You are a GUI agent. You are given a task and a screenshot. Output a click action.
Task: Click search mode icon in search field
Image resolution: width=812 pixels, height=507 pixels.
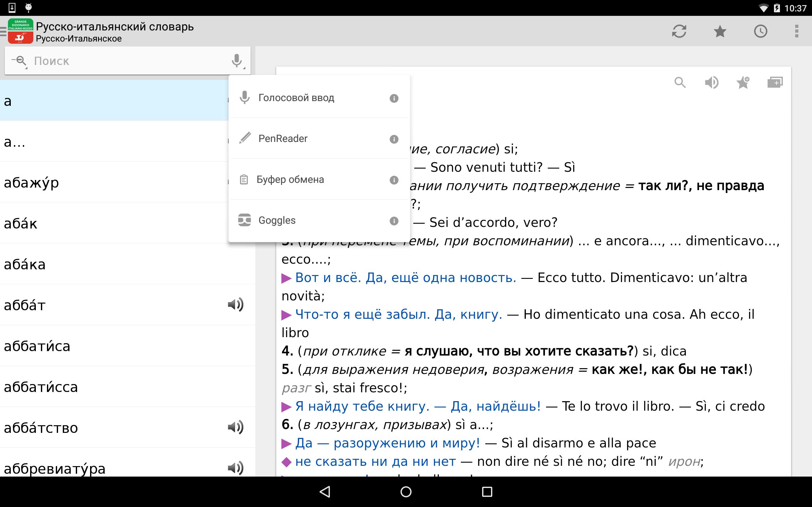point(19,61)
